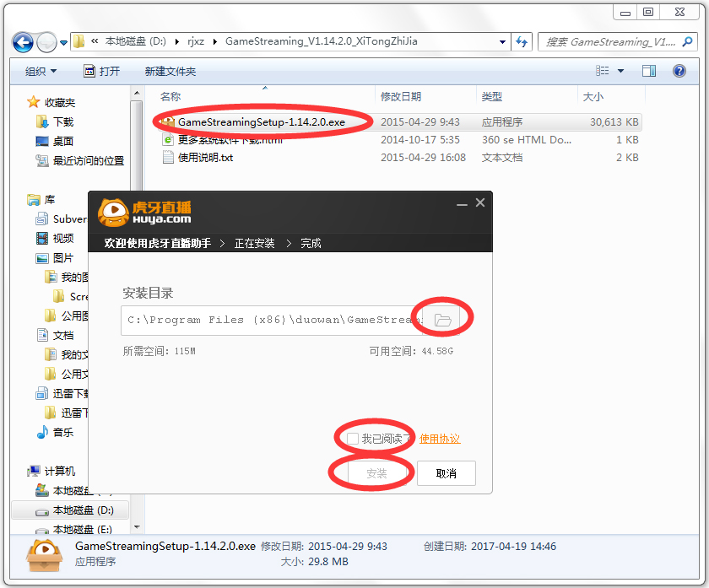The image size is (709, 588).
Task: Click the folder icon in address bar
Action: click(x=79, y=41)
